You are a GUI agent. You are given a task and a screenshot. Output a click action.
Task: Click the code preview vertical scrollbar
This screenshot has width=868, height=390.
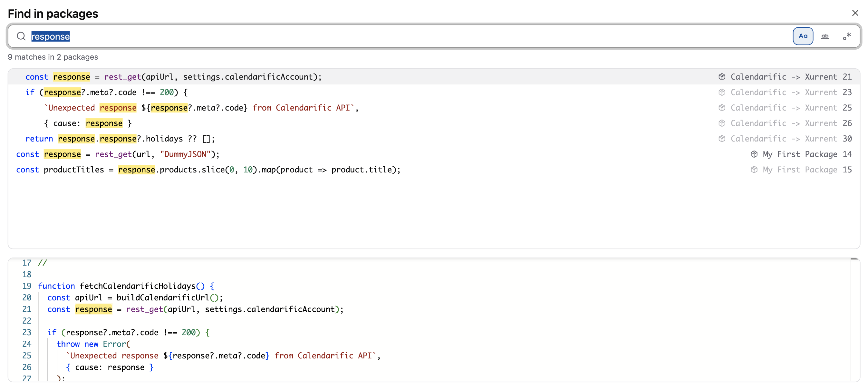click(x=854, y=320)
